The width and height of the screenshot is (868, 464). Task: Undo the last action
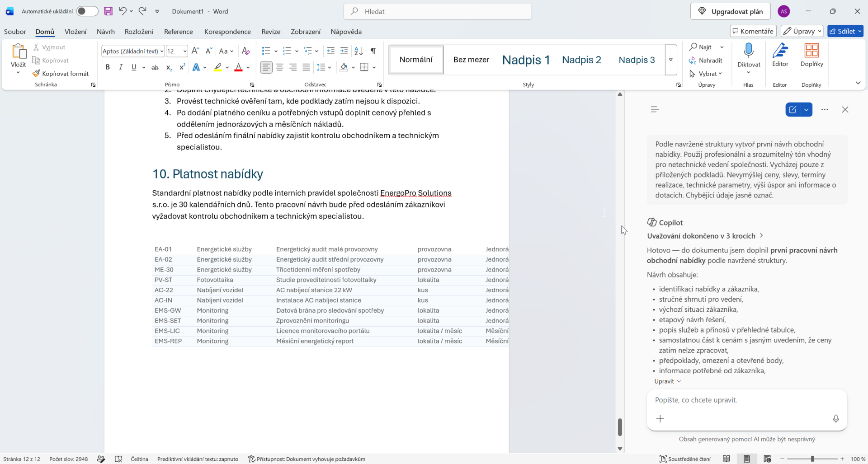[123, 11]
